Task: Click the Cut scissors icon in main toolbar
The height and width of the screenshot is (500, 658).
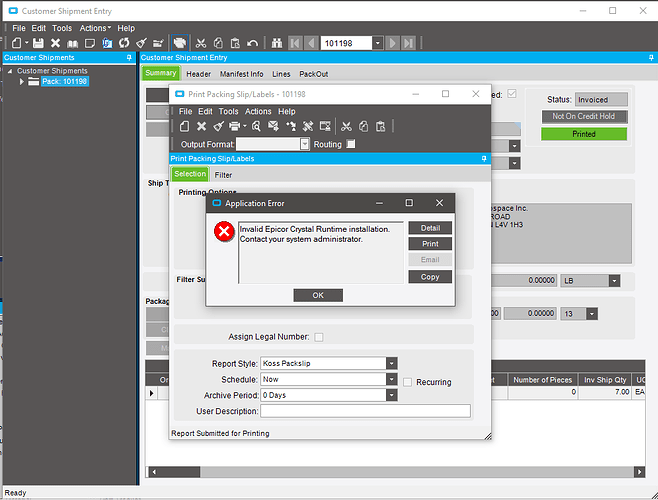Action: (201, 43)
